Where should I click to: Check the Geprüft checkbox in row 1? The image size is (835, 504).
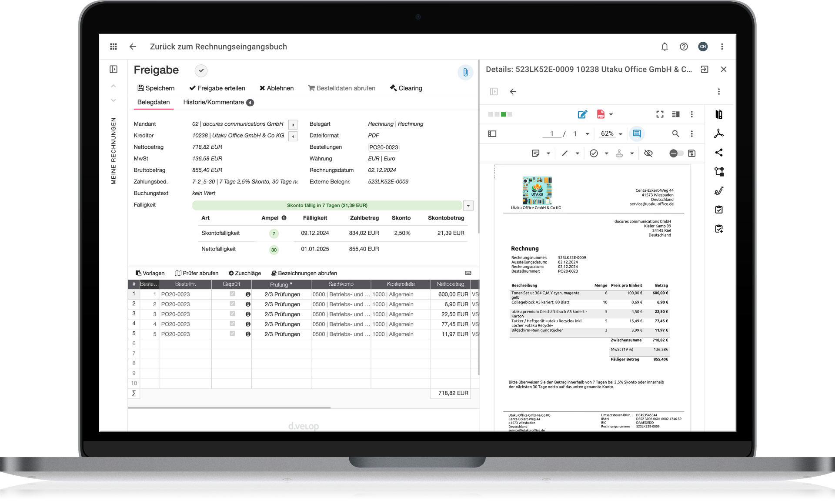pos(232,294)
